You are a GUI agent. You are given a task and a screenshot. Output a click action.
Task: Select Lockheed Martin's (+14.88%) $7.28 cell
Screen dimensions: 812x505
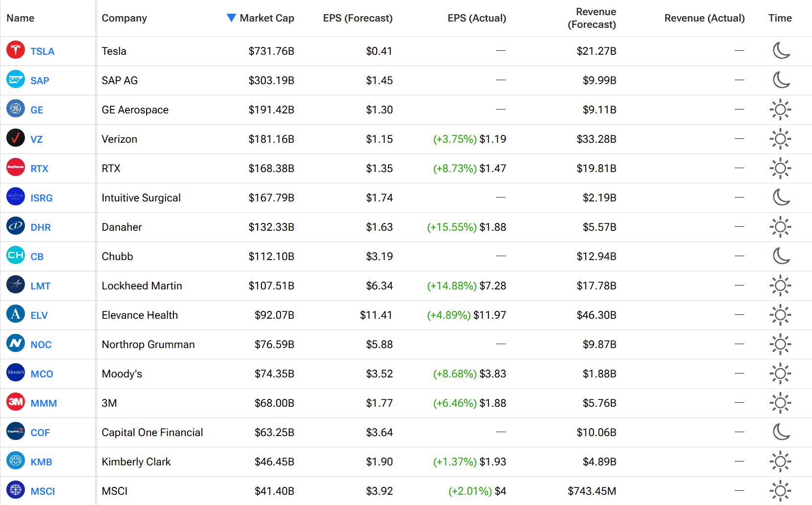(x=467, y=285)
